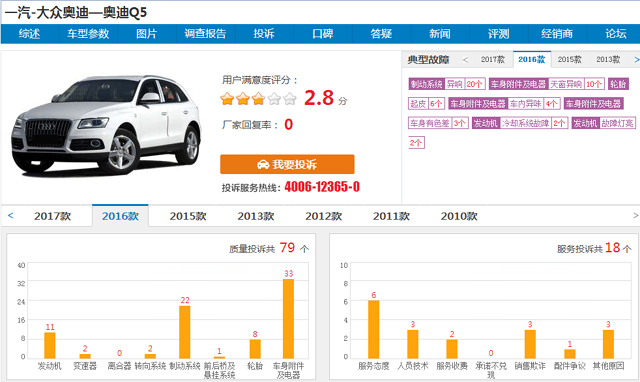Open the 车型参数 navigation tab
The height and width of the screenshot is (382, 640).
pos(88,34)
